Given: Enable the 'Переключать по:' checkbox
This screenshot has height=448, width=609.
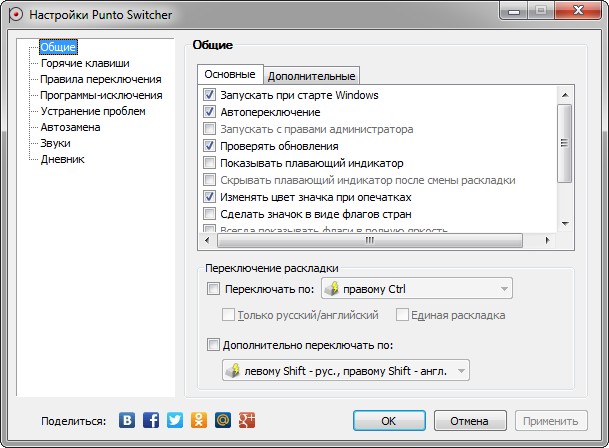Looking at the screenshot, I should [x=212, y=290].
